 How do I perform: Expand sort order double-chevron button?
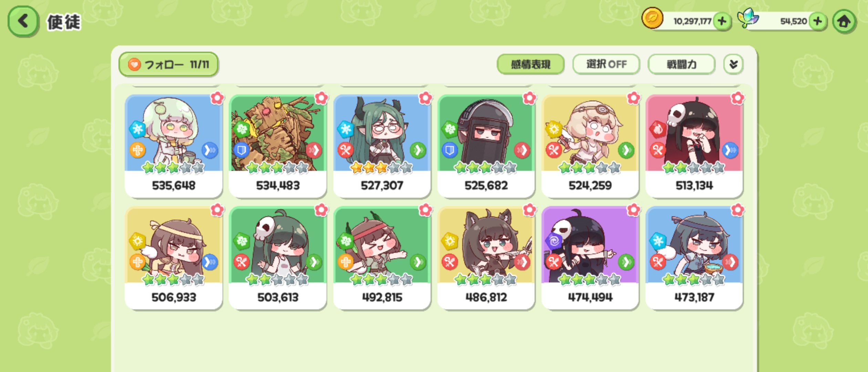733,64
